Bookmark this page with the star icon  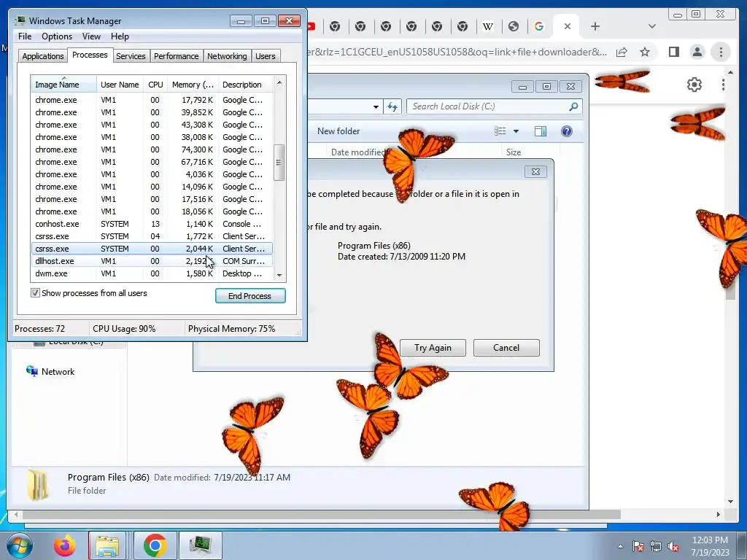tap(645, 52)
